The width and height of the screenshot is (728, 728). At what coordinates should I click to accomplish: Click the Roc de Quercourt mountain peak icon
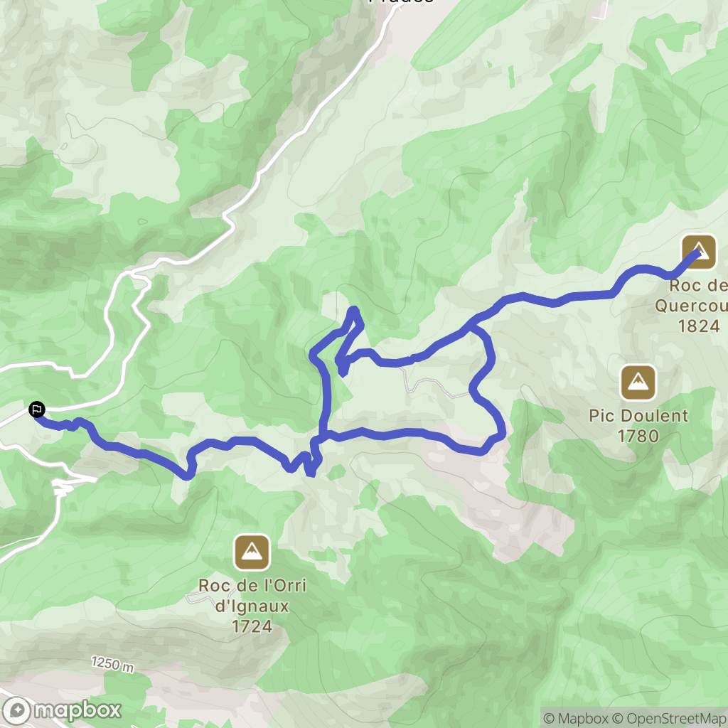point(699,252)
